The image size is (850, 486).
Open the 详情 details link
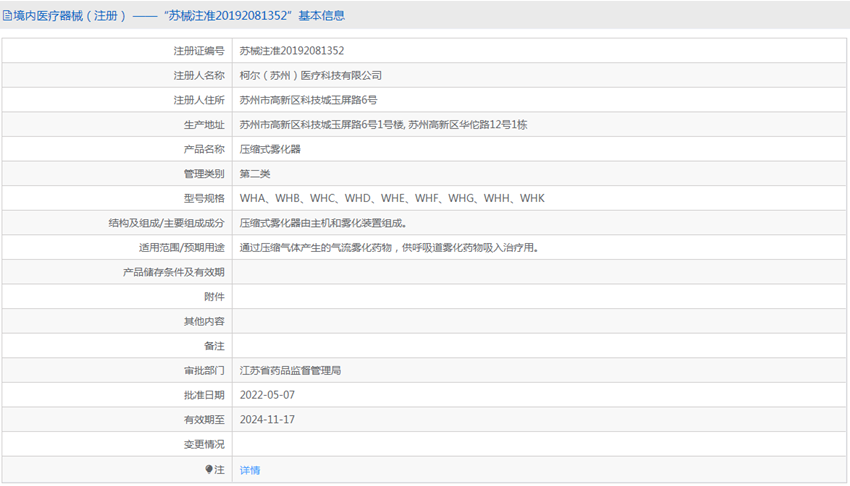(250, 470)
